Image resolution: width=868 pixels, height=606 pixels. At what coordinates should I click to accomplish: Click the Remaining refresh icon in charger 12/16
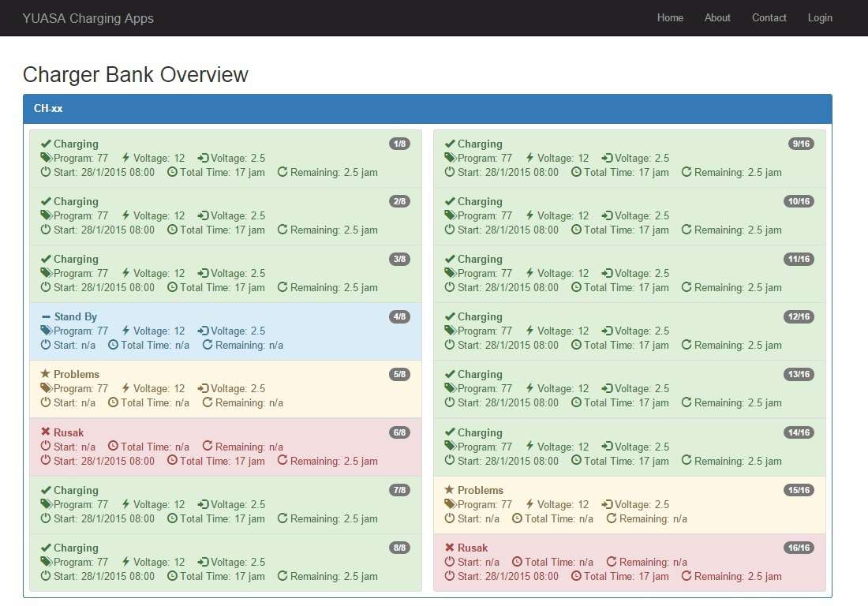click(687, 345)
